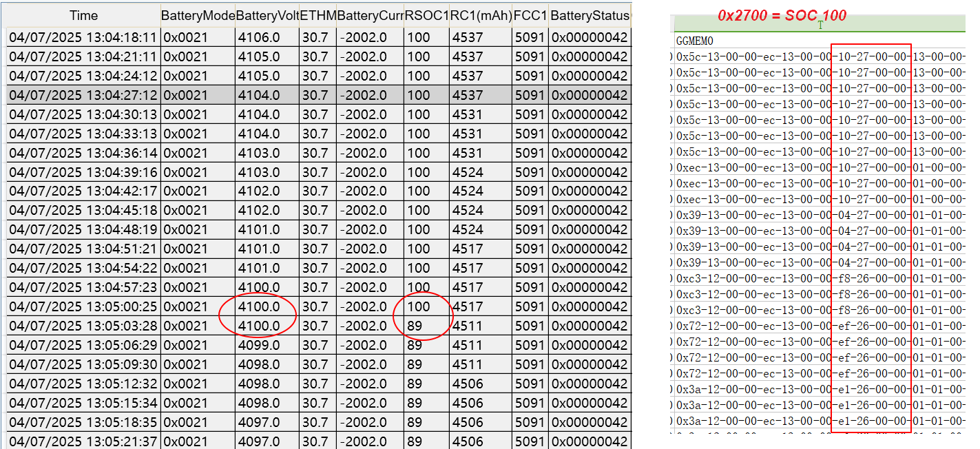This screenshot has height=449, width=980.
Task: Click voltage 4098.0 in the 13:05:09:30 row
Action: click(x=267, y=364)
